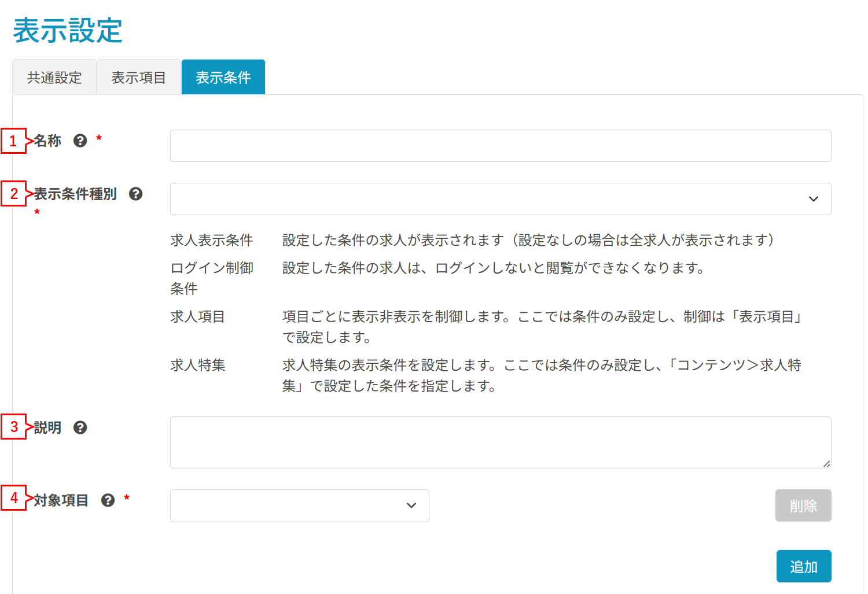Screen dimensions: 868x594
Task: Open the 表示項目 tab
Action: click(x=139, y=78)
